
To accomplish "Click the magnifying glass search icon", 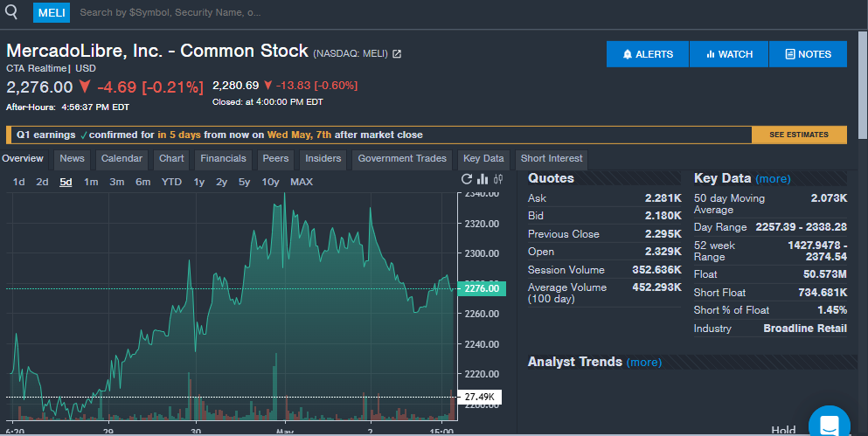I will pos(11,11).
